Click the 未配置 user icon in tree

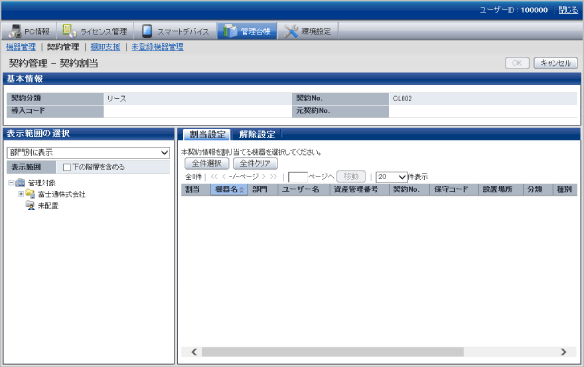click(x=30, y=205)
